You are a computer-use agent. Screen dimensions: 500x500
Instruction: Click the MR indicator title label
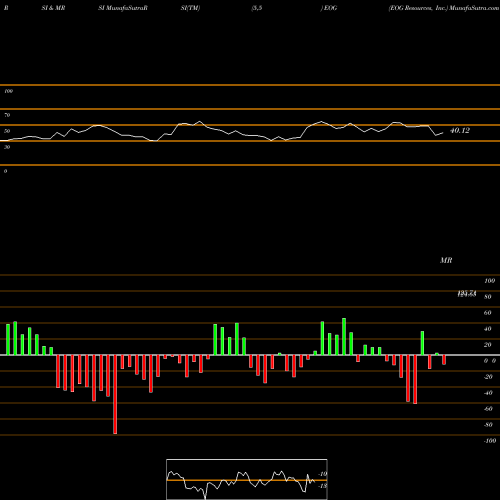point(446,260)
